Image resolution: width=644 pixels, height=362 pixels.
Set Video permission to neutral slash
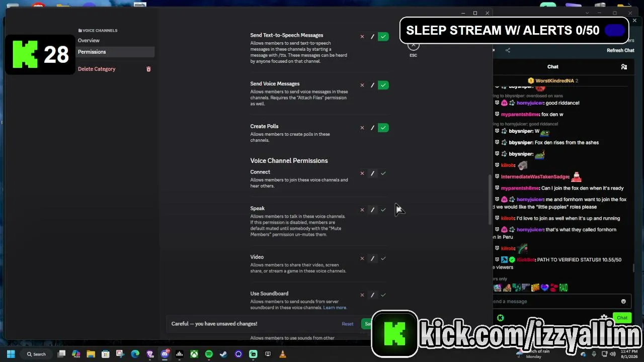372,258
